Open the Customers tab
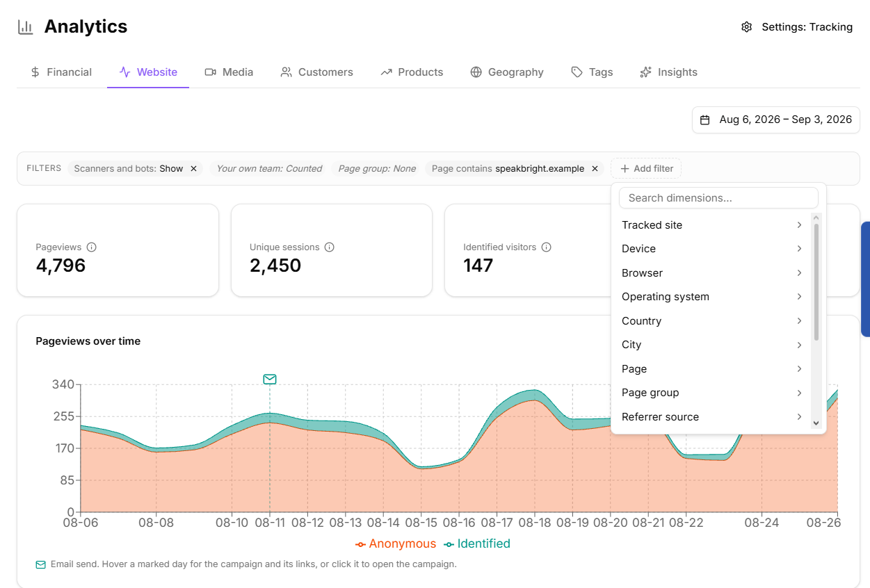The image size is (870, 588). [316, 72]
